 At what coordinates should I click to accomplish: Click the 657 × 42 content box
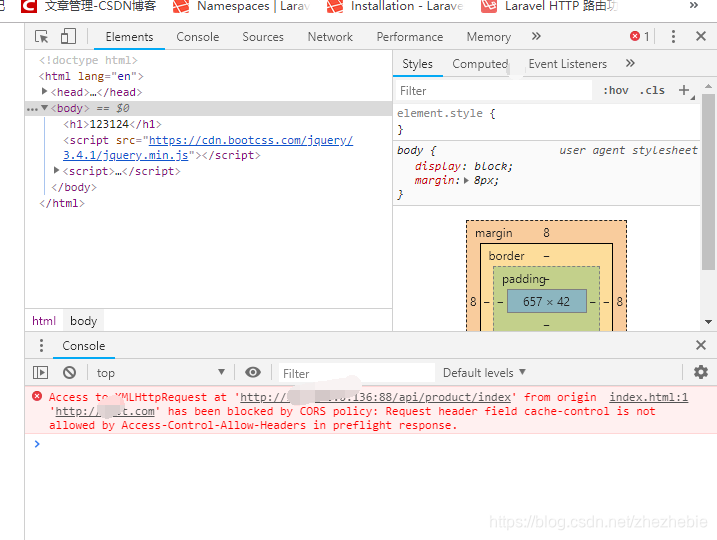[546, 301]
